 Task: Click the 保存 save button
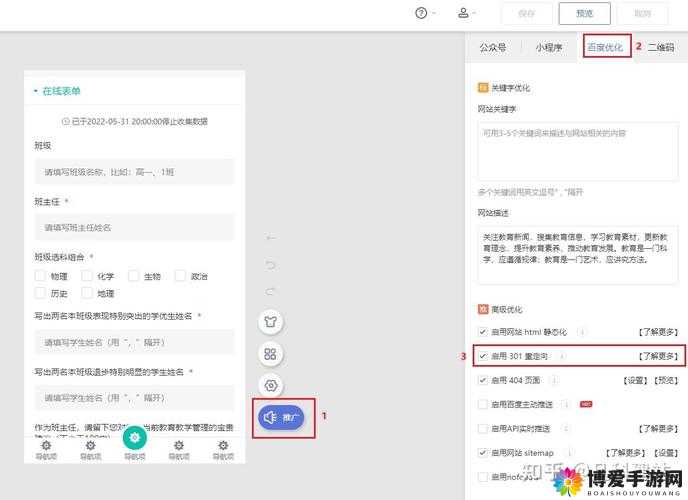point(527,14)
